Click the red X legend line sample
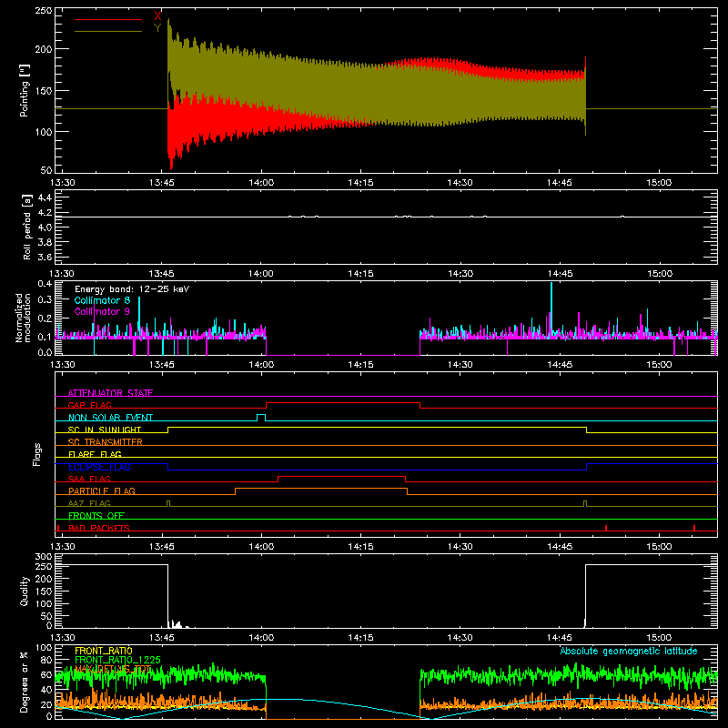Screen dimensions: 728x728 pos(108,19)
